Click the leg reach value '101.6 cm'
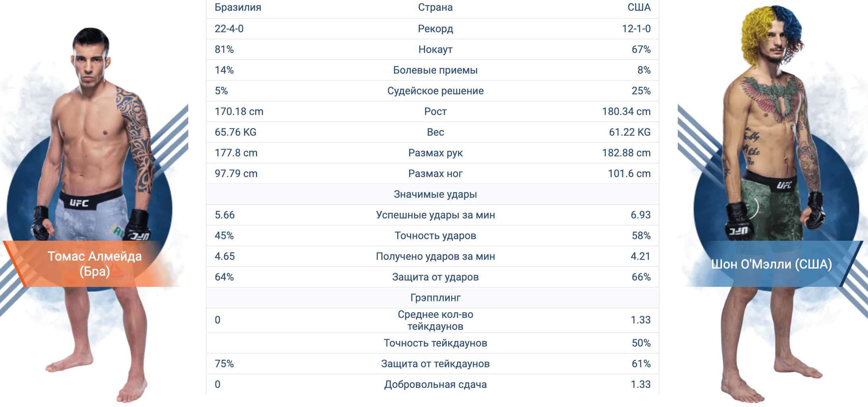The image size is (868, 407). pyautogui.click(x=629, y=173)
